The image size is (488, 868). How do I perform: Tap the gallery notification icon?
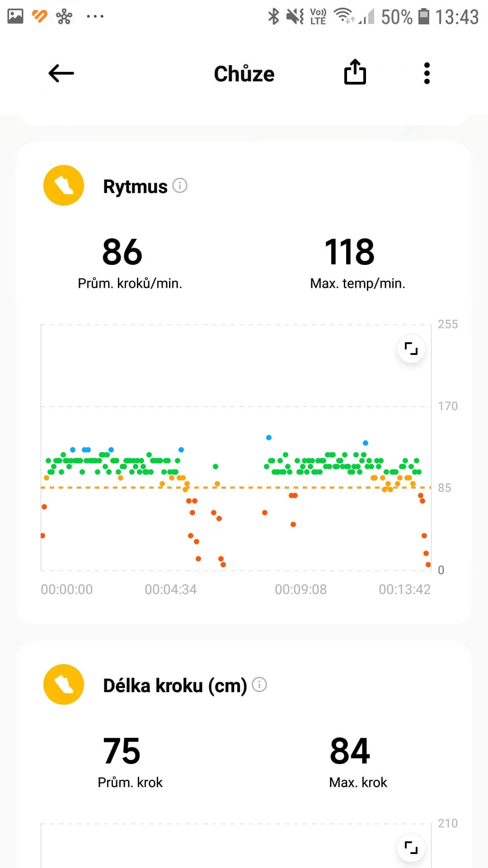coord(15,16)
